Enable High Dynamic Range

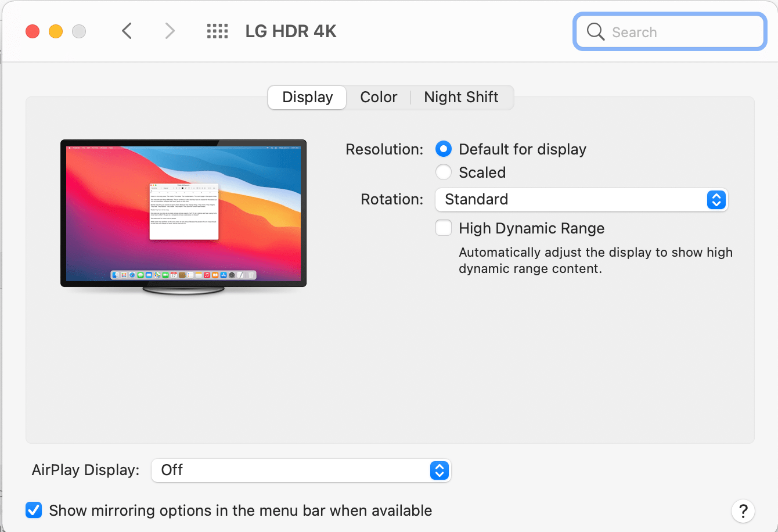tap(444, 228)
